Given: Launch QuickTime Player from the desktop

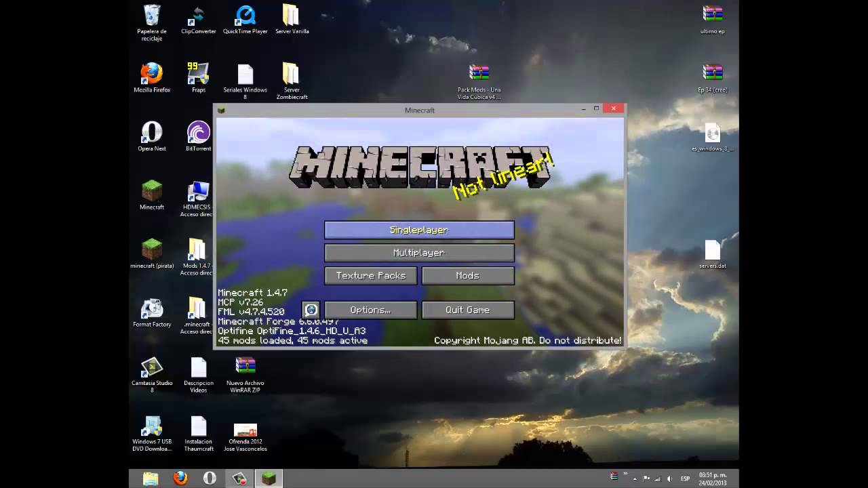Looking at the screenshot, I should [245, 20].
